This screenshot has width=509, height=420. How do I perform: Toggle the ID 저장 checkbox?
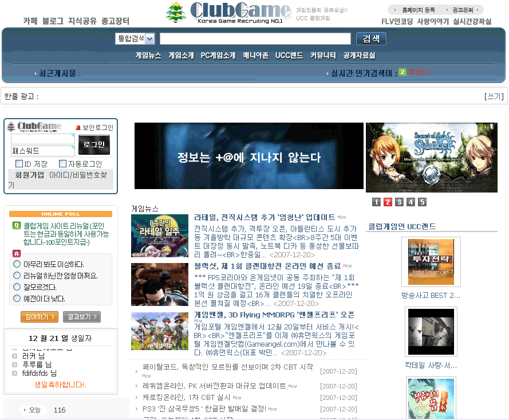point(19,163)
